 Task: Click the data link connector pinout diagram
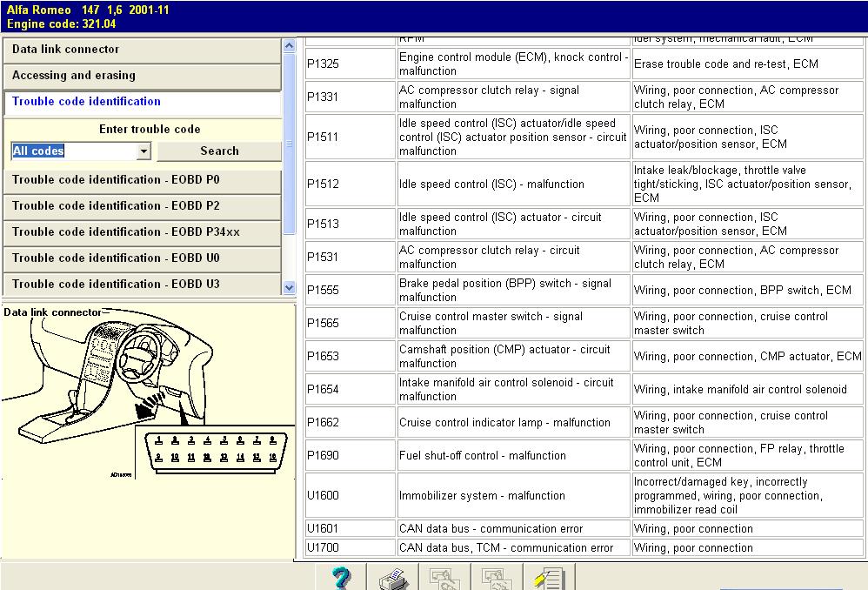click(215, 453)
